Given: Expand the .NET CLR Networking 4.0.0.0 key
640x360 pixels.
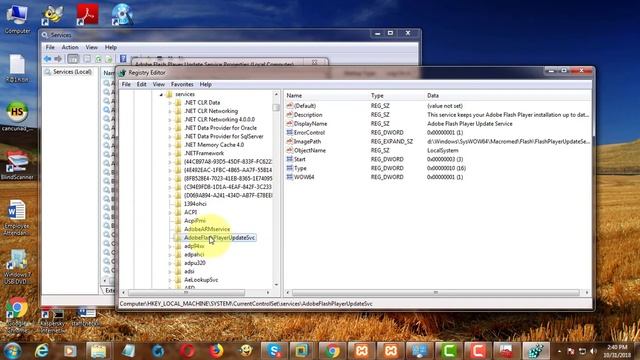Looking at the screenshot, I should coord(170,120).
